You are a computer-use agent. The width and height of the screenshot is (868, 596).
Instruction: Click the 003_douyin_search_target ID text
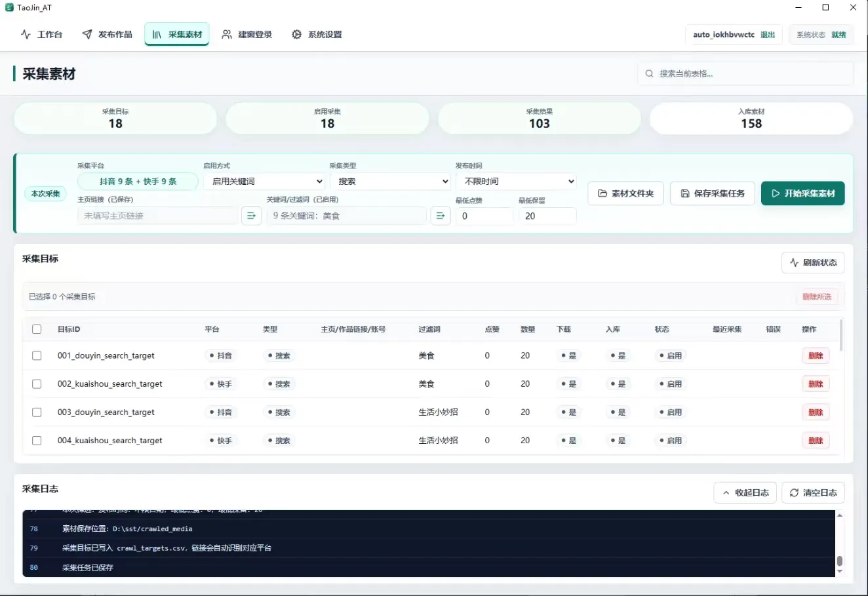[106, 412]
